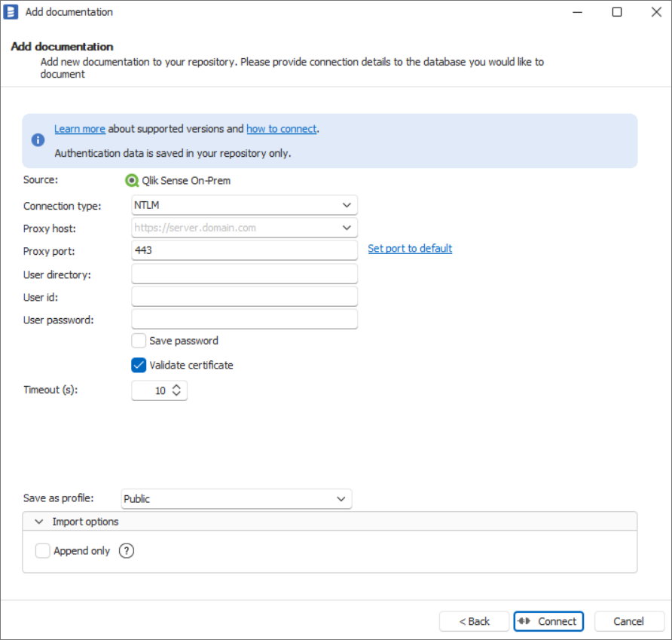Expand the Proxy host dropdown list
This screenshot has height=640, width=672.
point(346,228)
